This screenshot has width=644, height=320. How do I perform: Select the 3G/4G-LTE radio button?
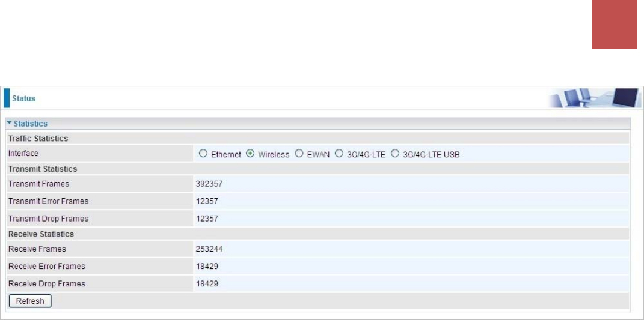[339, 154]
